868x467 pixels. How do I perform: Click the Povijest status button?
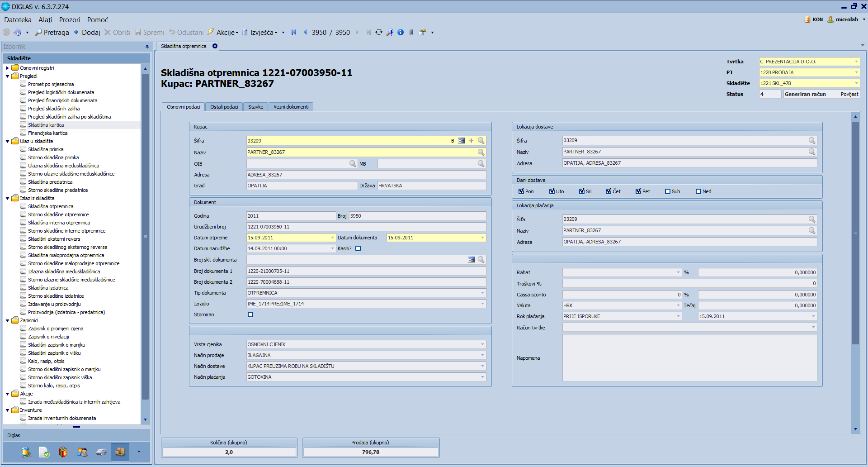click(x=849, y=94)
